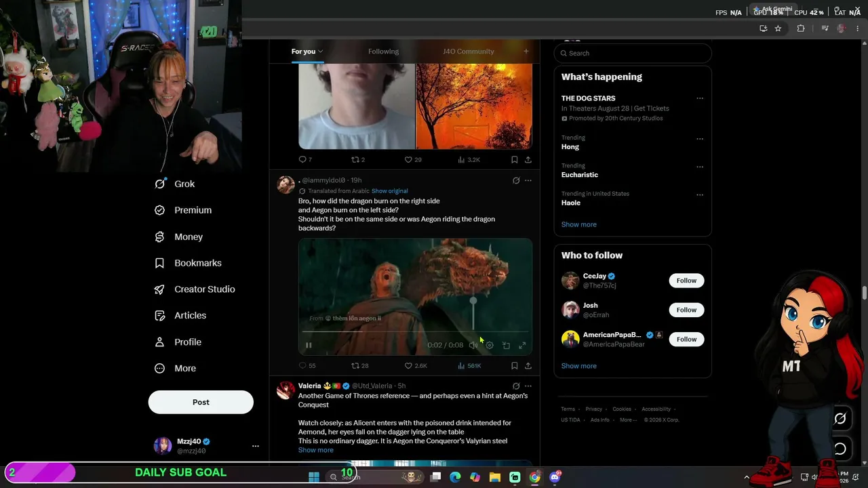Switch to the Following tab

click(383, 52)
